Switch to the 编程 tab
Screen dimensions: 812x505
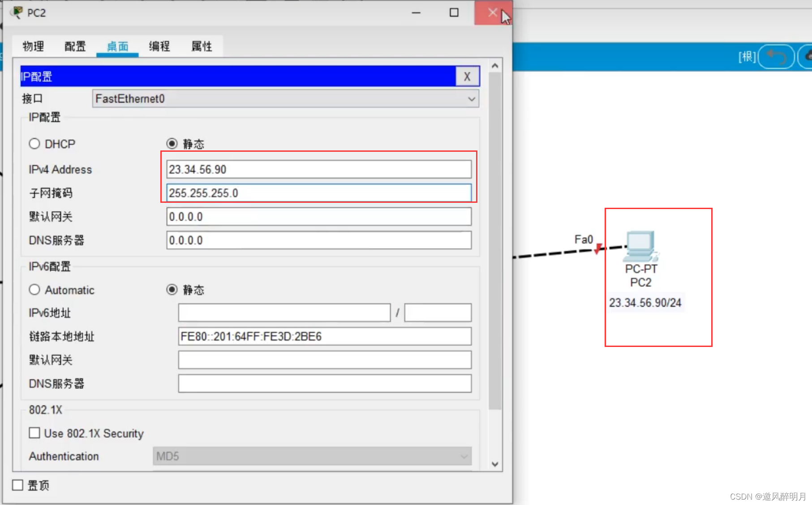[x=159, y=46]
